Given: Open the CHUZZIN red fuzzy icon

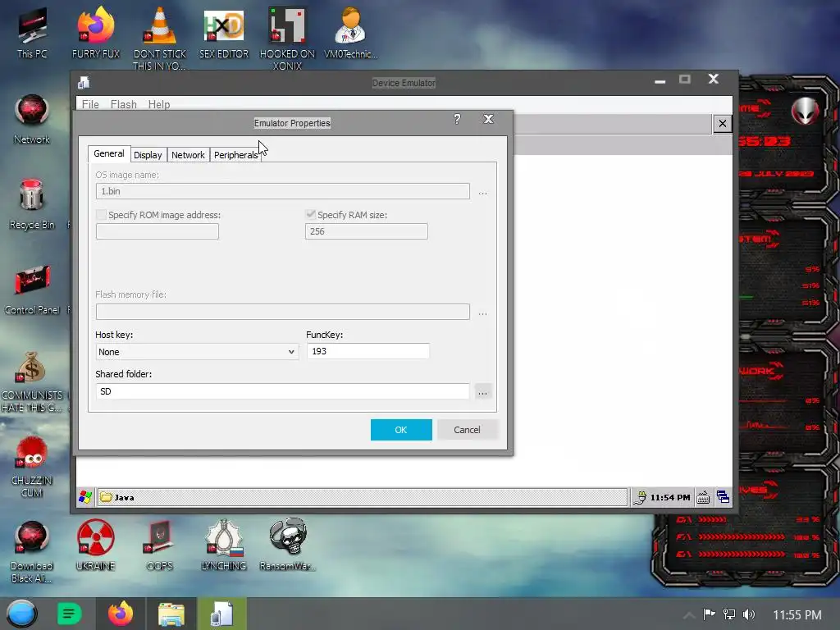Looking at the screenshot, I should point(32,466).
